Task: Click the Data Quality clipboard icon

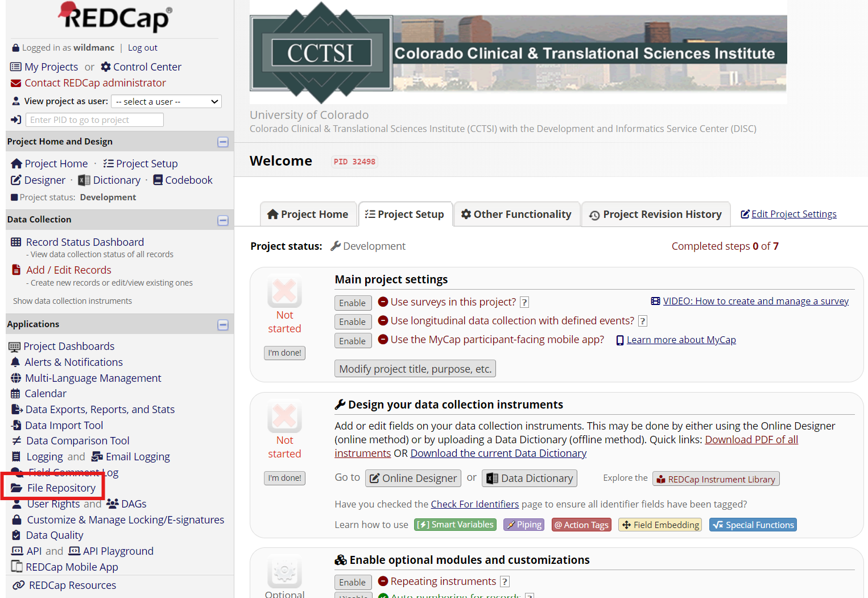Action: pyautogui.click(x=16, y=535)
